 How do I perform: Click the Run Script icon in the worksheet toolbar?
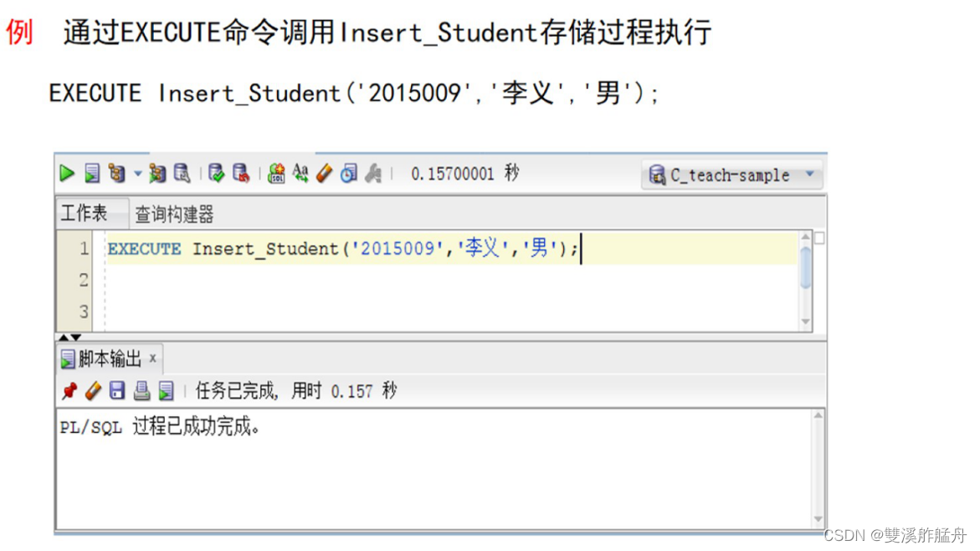92,173
